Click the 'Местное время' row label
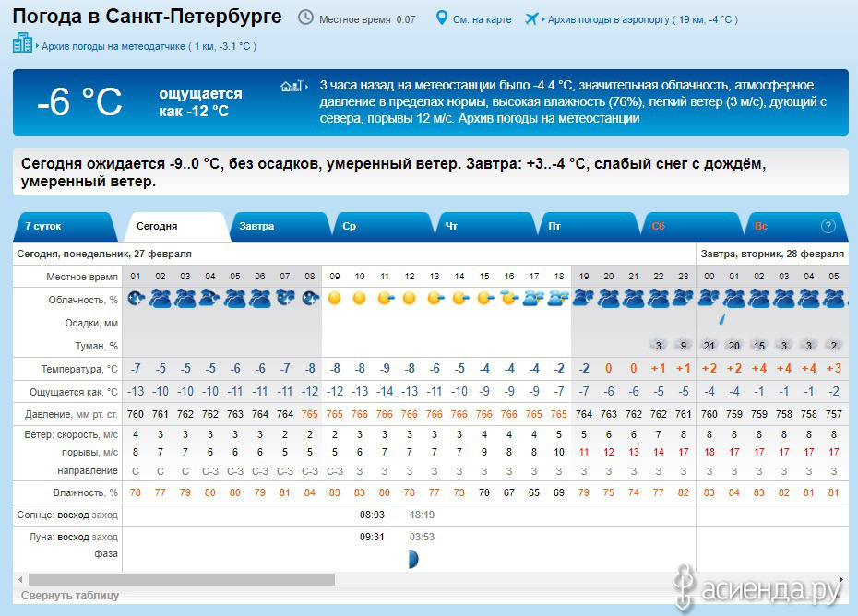858x616 pixels. (x=82, y=277)
